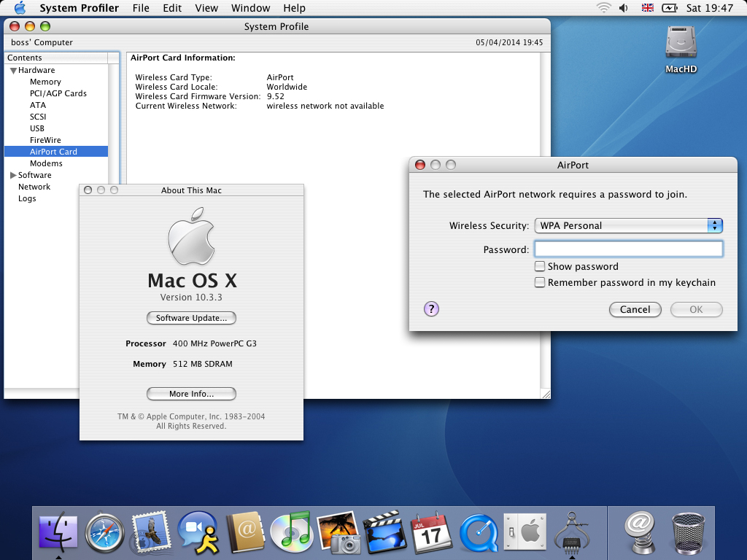Open iCal calendar icon in Dock
747x560 pixels.
pyautogui.click(x=431, y=532)
